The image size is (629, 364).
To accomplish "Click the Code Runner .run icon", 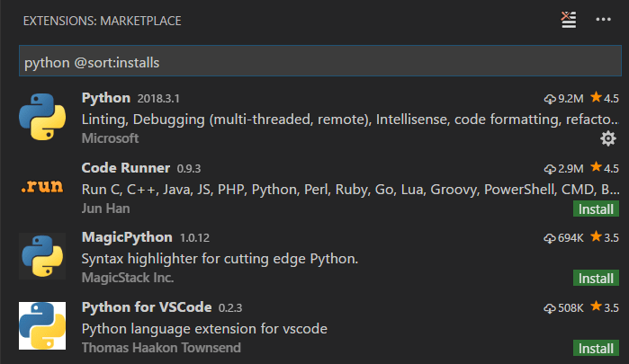I will click(42, 188).
